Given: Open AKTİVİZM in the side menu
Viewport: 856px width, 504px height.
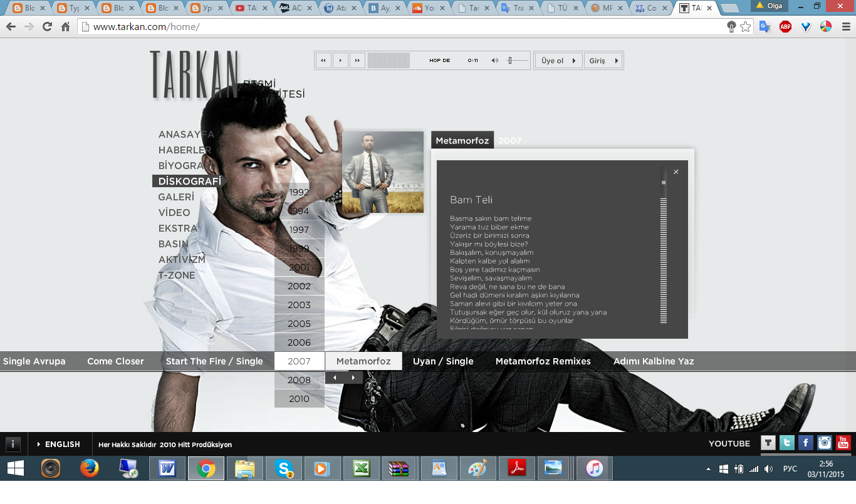Looking at the screenshot, I should (x=182, y=260).
